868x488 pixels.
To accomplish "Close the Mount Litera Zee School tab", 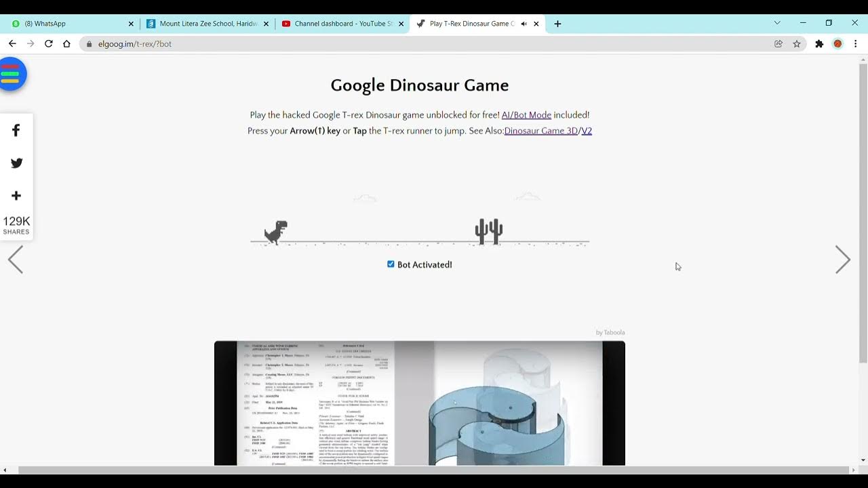I will pos(266,24).
